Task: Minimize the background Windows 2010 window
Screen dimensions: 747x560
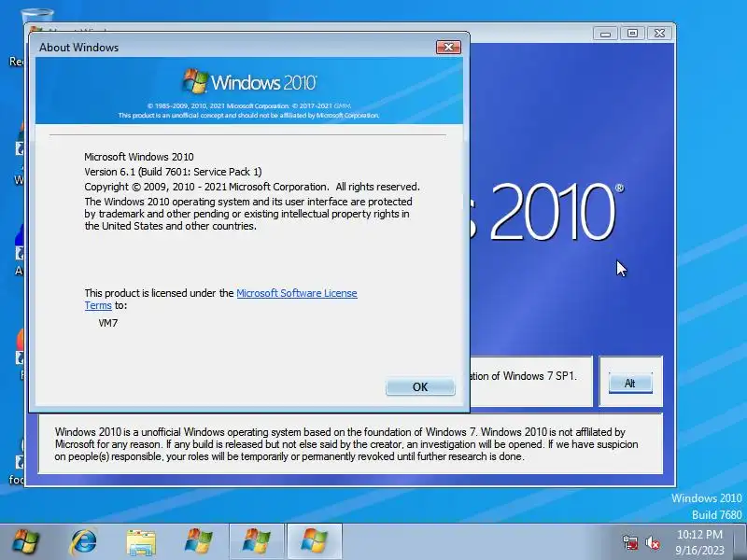Action: (x=605, y=34)
